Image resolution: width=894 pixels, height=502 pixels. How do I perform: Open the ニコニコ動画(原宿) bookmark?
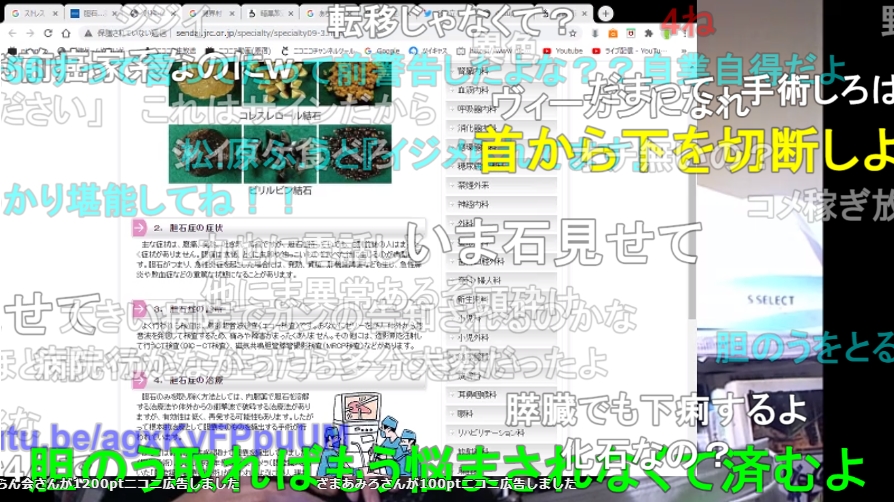tap(239, 51)
